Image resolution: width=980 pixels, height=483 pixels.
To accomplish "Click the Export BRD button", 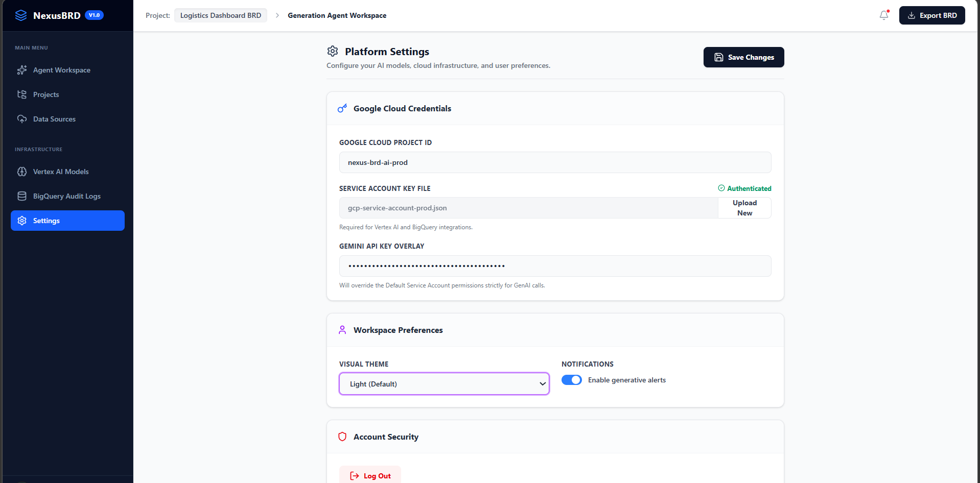I will [x=932, y=15].
